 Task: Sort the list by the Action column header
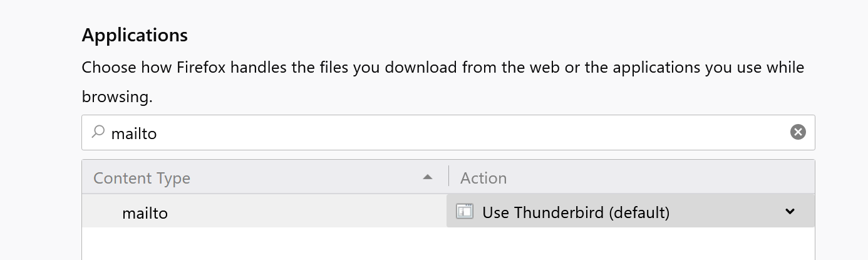click(x=632, y=178)
